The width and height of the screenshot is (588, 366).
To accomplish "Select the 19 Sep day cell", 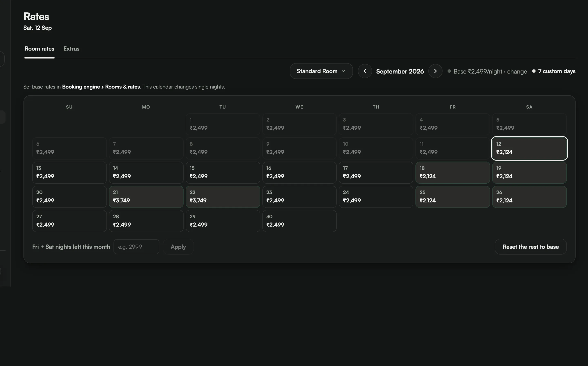I will tap(529, 173).
